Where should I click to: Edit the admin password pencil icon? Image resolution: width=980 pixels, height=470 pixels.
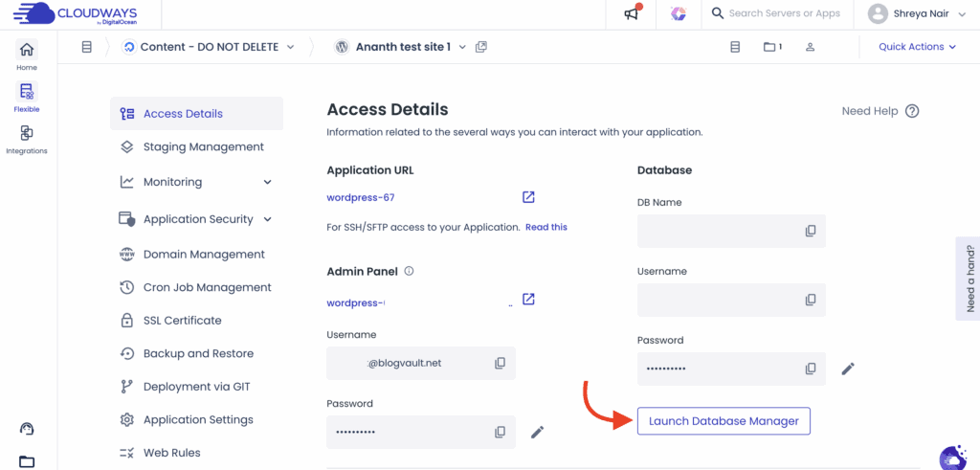(538, 432)
